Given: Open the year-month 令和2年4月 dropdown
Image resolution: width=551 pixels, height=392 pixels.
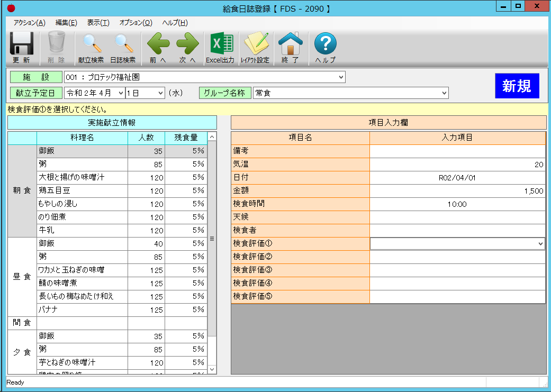Looking at the screenshot, I should pos(121,93).
